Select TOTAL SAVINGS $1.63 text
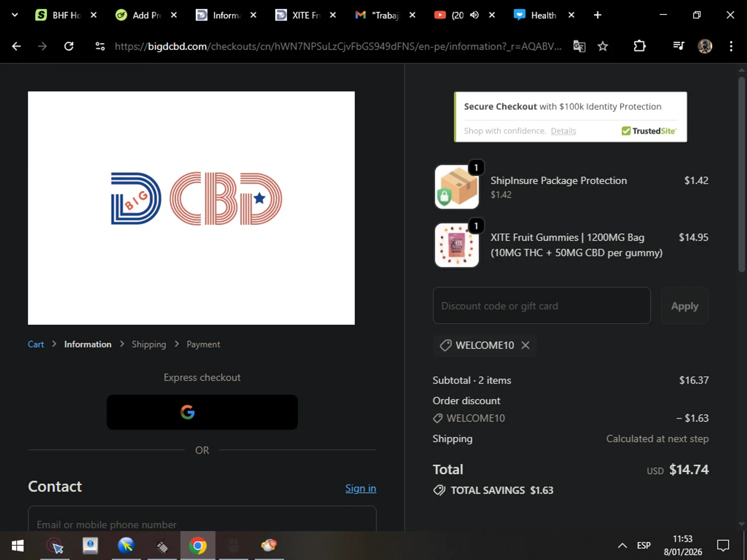The image size is (747, 560). 502,490
